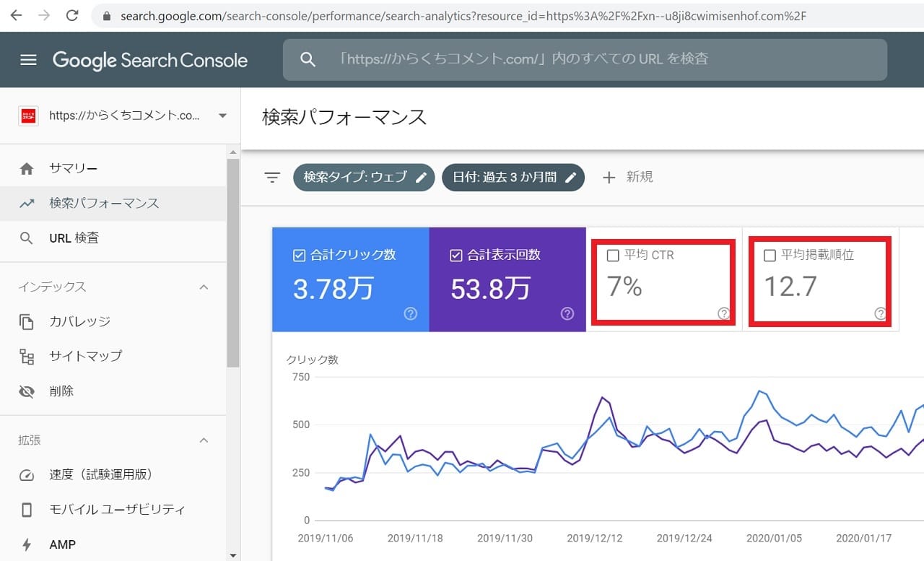
Task: Collapse the 拡張 section
Action: [x=204, y=440]
